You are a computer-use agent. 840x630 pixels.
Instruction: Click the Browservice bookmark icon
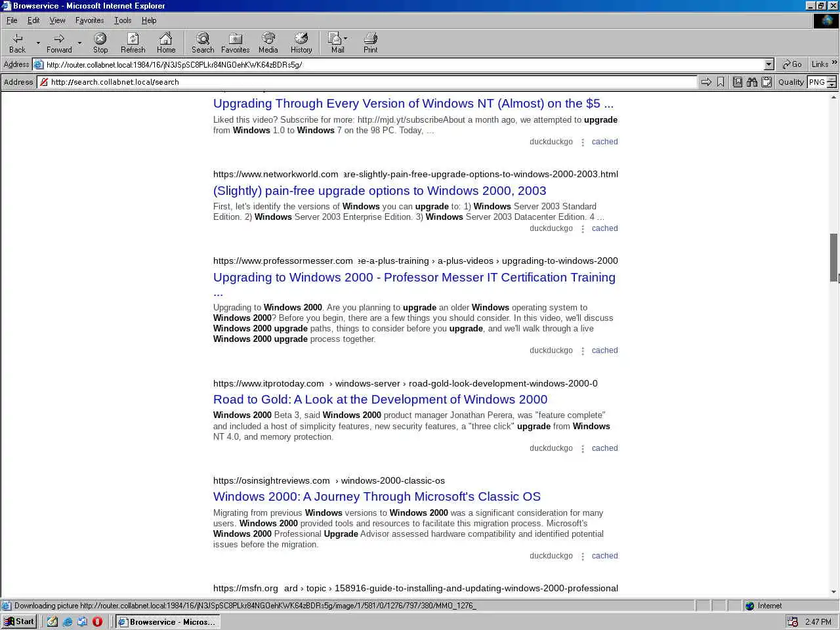tap(721, 82)
